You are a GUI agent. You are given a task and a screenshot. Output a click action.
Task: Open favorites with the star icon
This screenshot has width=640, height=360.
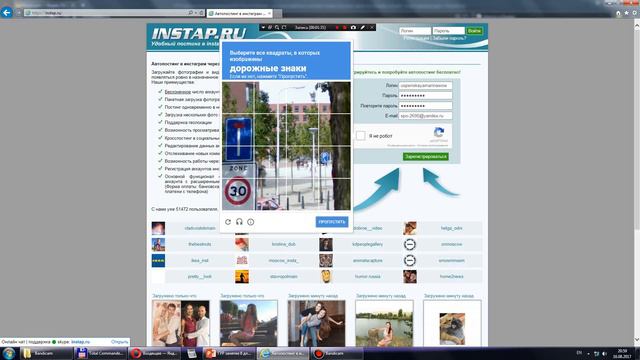coord(627,13)
